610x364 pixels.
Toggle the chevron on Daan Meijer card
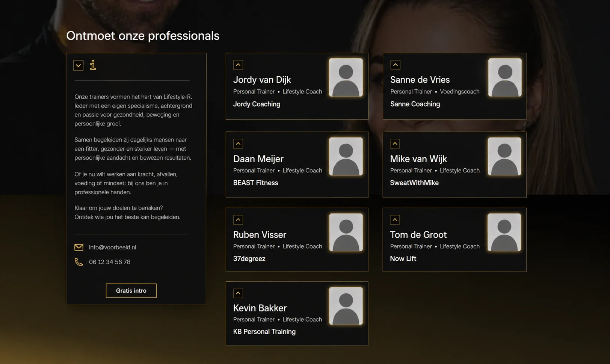[x=238, y=143]
